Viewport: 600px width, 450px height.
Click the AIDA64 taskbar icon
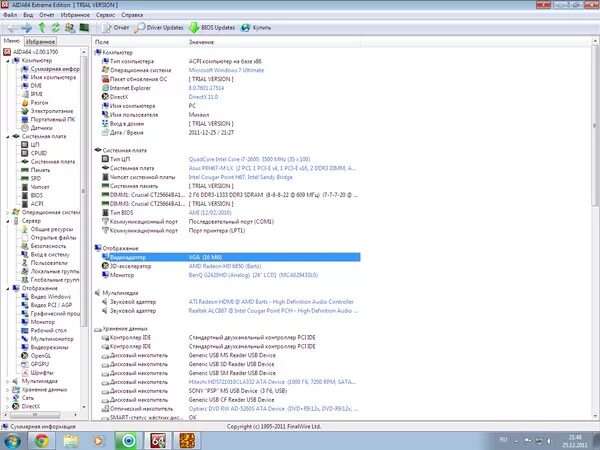(x=158, y=441)
